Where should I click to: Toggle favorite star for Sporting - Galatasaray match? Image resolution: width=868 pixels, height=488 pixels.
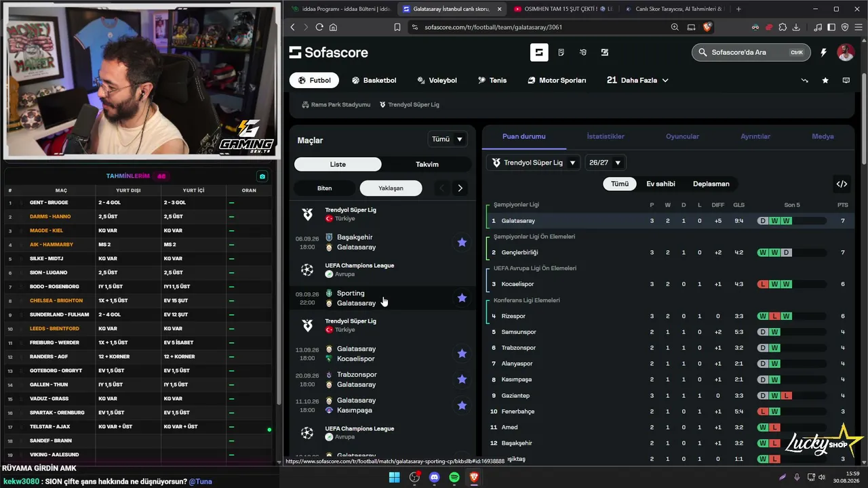(462, 298)
